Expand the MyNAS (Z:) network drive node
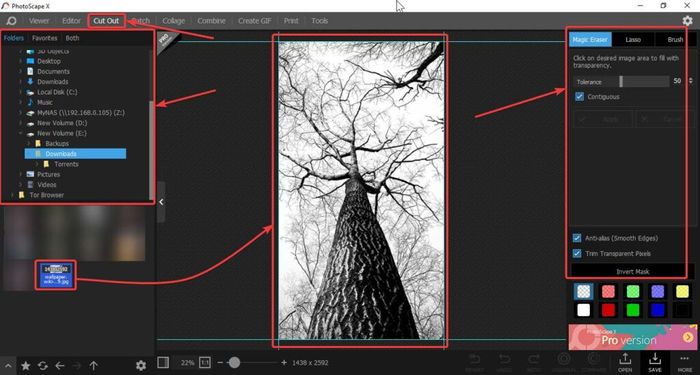Screen dimensions: 700x375 20,112
